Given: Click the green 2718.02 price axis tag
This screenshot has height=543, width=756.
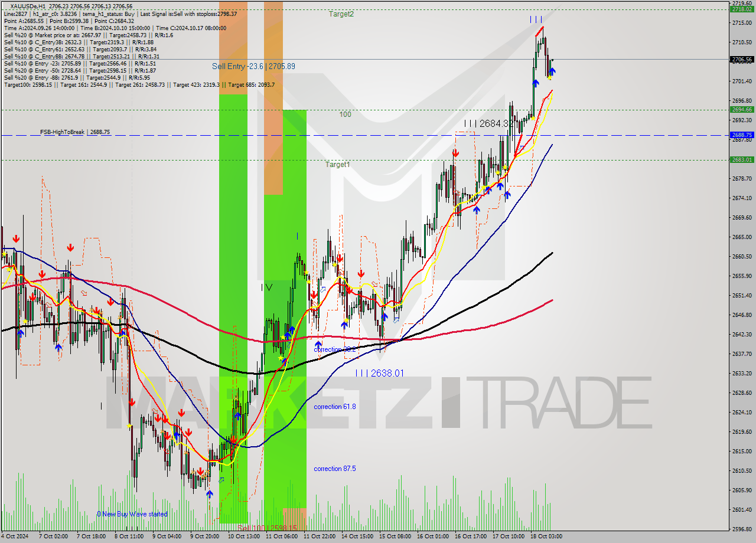Looking at the screenshot, I should [x=742, y=9].
